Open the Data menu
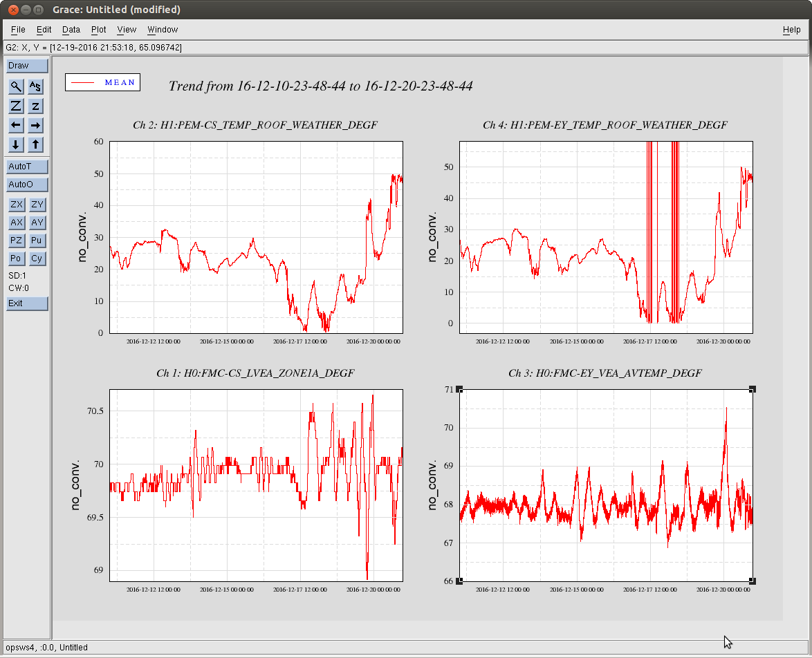Image resolution: width=812 pixels, height=658 pixels. pos(71,30)
